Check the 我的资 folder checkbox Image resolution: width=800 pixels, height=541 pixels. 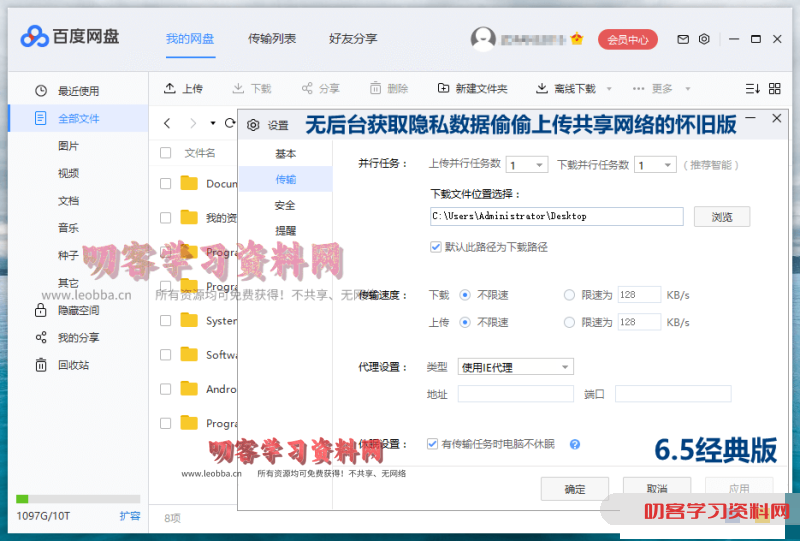165,218
